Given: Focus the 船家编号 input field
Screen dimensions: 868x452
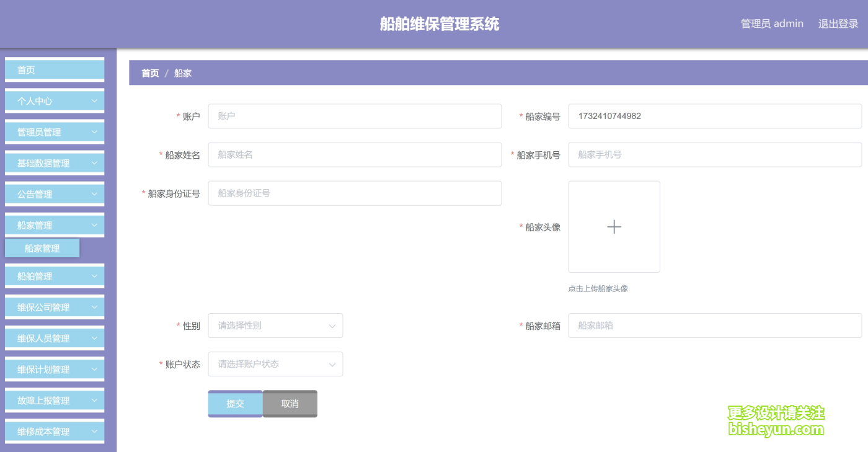Looking at the screenshot, I should pyautogui.click(x=715, y=116).
